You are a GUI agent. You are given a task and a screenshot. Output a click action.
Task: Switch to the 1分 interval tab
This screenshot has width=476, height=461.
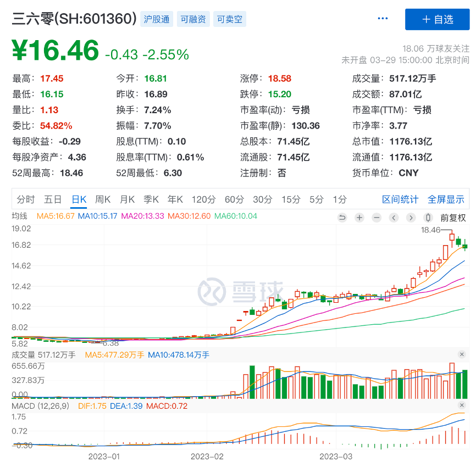(339, 199)
